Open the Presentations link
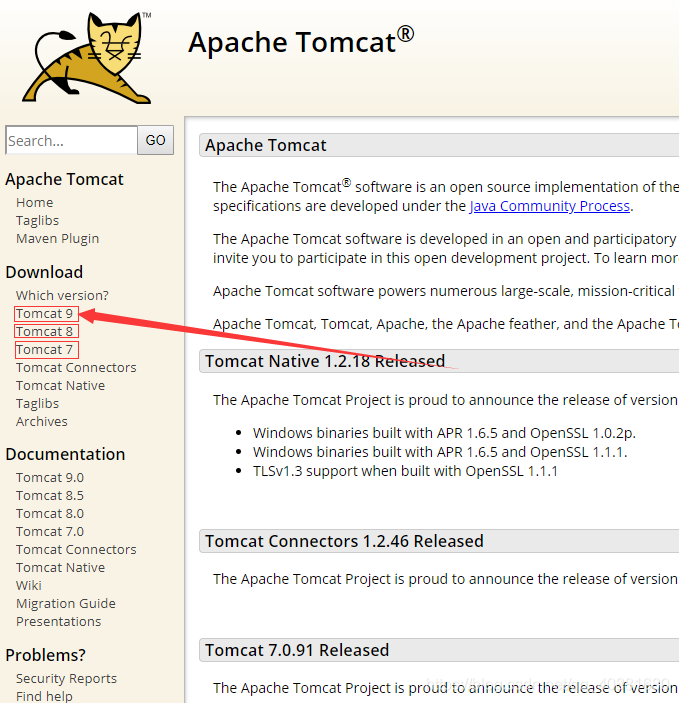The width and height of the screenshot is (679, 703). click(58, 621)
